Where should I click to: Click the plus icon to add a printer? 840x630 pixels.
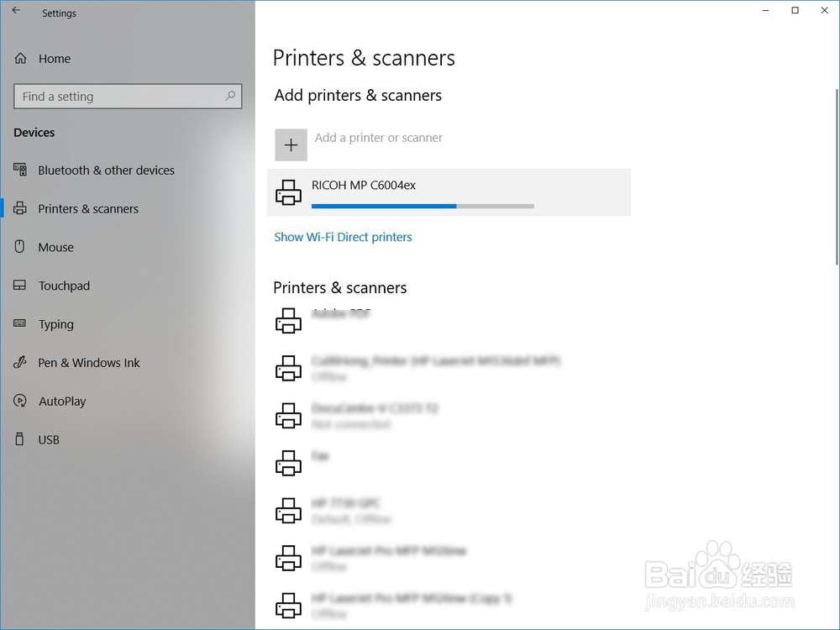pos(291,144)
